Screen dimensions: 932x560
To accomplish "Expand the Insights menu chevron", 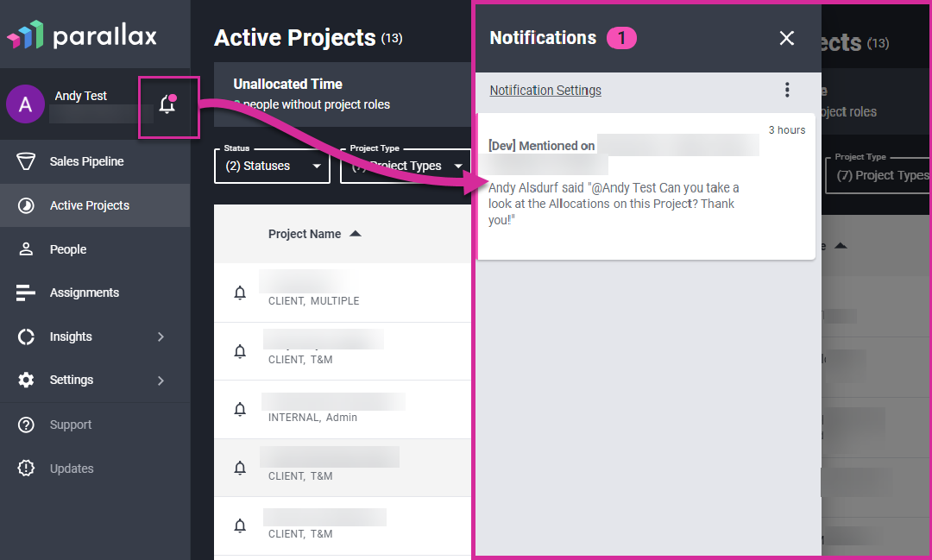I will 160,337.
